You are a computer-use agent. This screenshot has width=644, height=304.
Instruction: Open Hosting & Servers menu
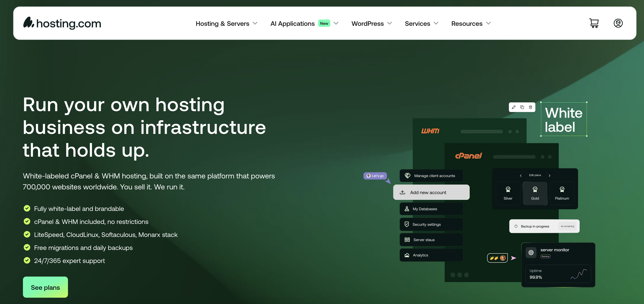[x=222, y=24]
